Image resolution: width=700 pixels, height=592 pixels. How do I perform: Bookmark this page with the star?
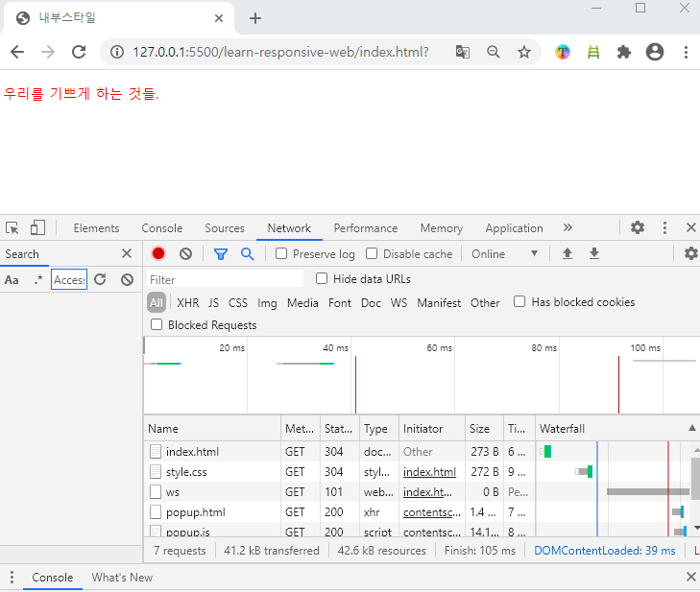click(524, 52)
